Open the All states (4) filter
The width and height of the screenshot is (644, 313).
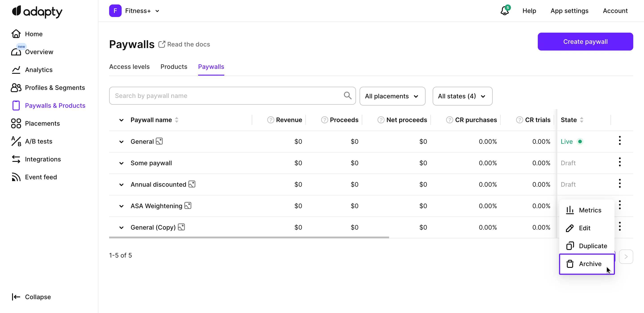coord(462,96)
